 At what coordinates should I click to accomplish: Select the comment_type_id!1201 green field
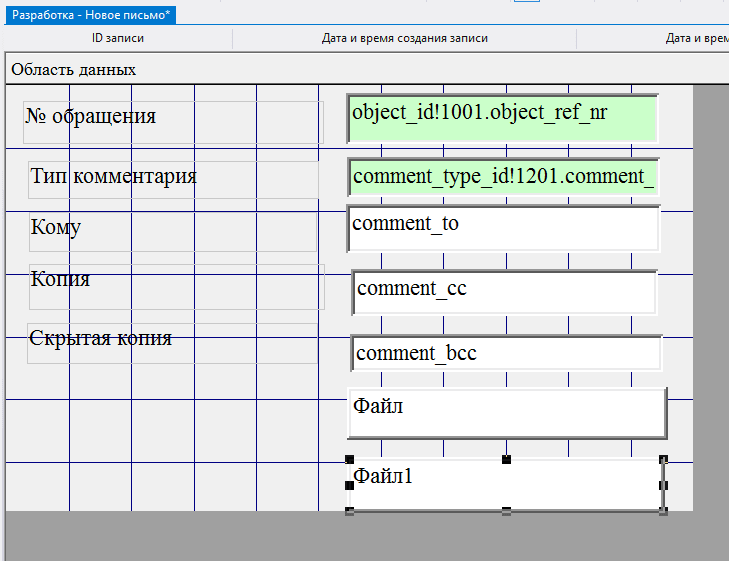[503, 177]
